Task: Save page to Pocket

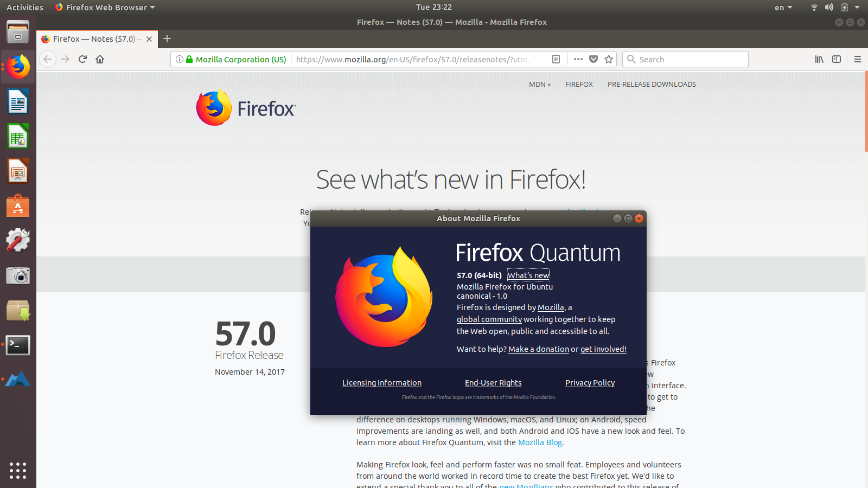Action: click(x=593, y=59)
